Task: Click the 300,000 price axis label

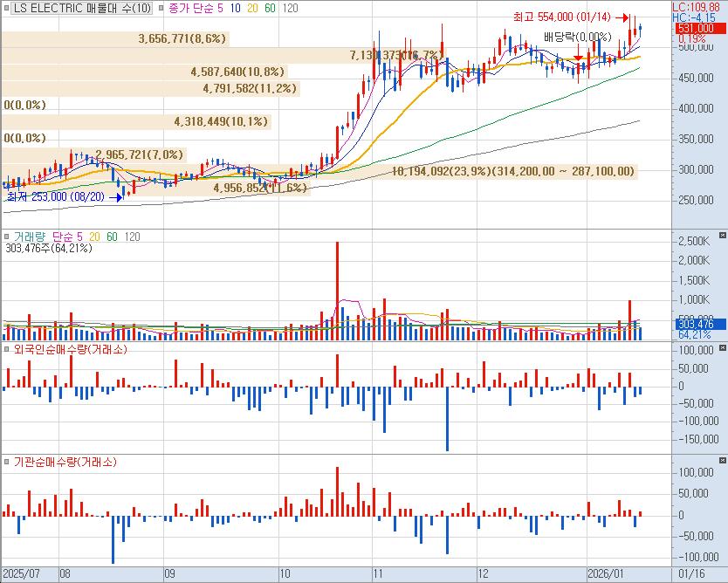Action: 696,169
